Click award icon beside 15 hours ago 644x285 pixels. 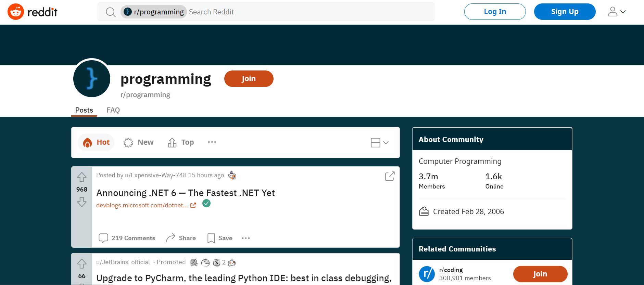coord(232,176)
